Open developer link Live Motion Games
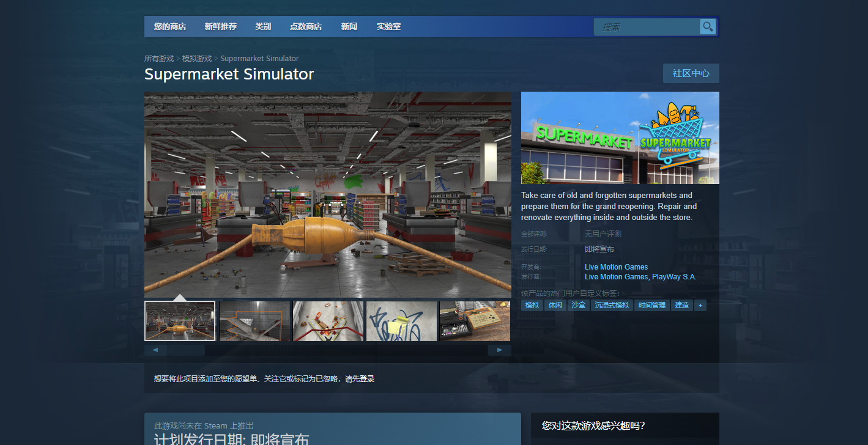868x445 pixels. tap(616, 267)
